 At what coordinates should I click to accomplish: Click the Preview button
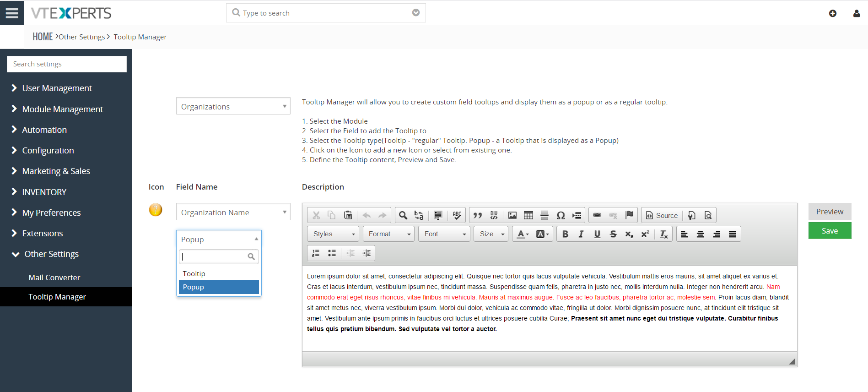point(830,212)
